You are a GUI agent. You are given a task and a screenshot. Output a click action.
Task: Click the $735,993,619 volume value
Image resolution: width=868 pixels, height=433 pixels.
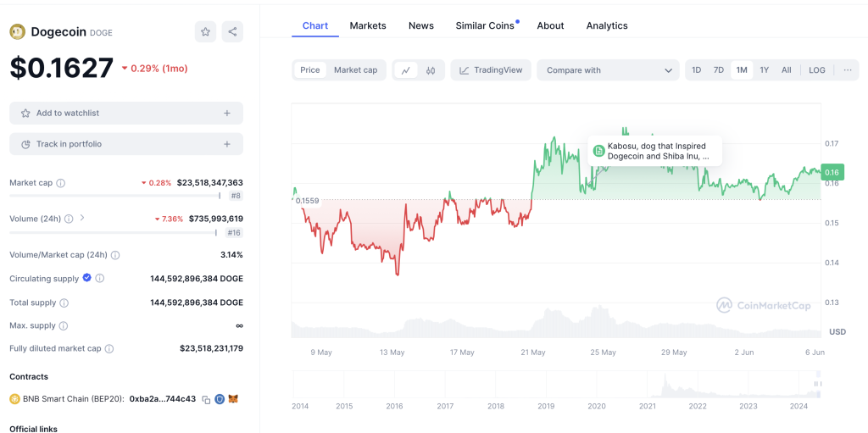tap(216, 219)
